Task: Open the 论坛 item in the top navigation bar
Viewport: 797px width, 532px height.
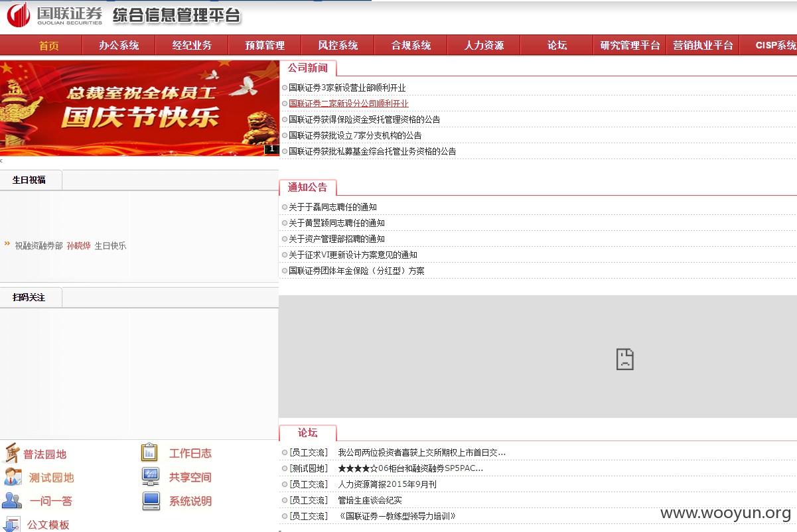Action: [x=557, y=46]
